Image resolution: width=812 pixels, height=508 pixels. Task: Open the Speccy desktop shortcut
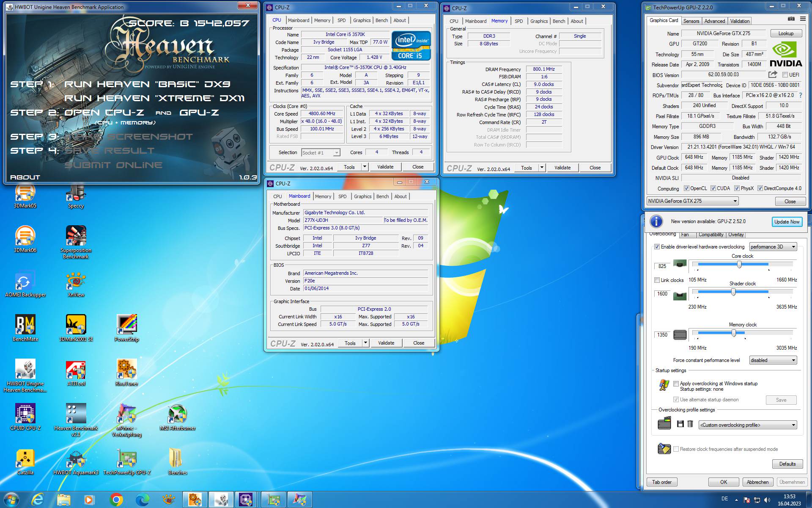(x=76, y=196)
